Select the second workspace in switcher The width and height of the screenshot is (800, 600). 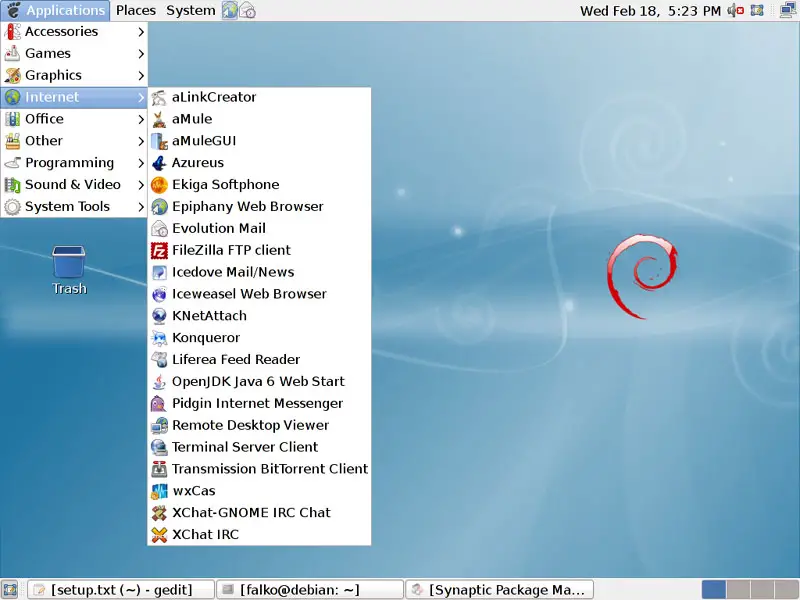(x=738, y=590)
